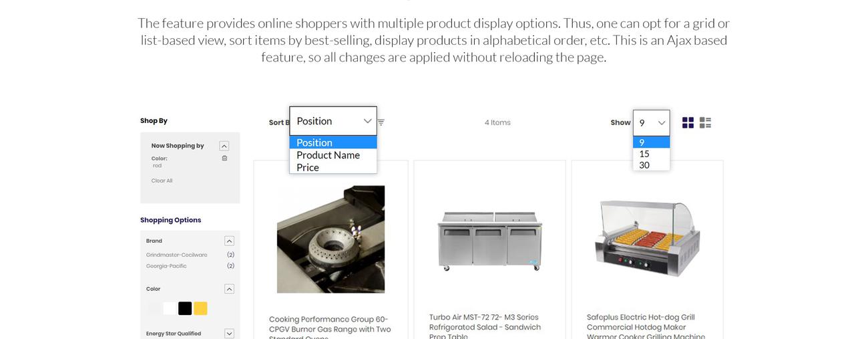Collapse the Brand filter section

click(229, 241)
